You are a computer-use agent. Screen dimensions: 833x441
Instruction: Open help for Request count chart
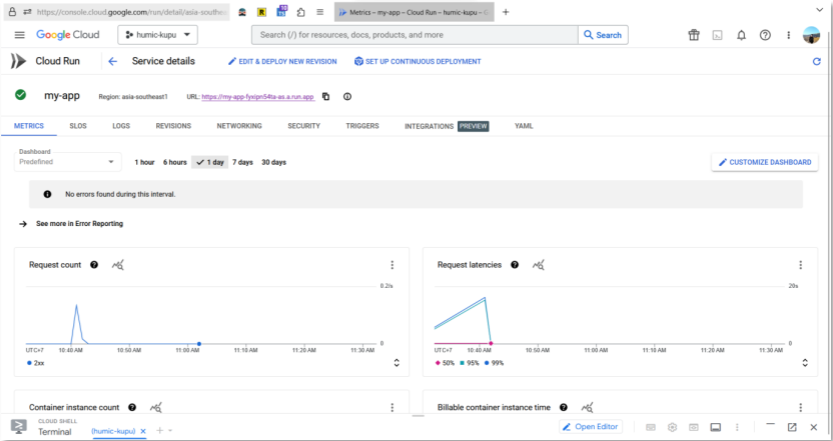[x=94, y=265]
